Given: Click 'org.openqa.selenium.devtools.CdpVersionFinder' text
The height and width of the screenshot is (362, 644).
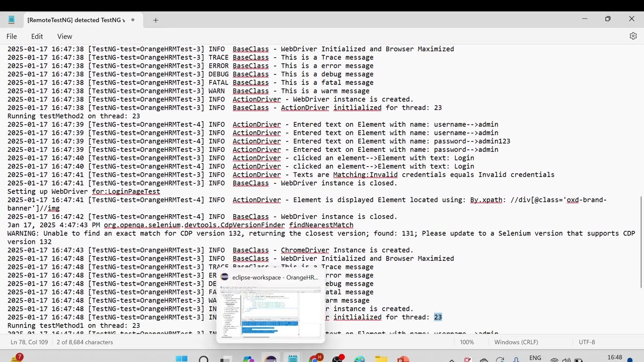Looking at the screenshot, I should click(194, 225).
